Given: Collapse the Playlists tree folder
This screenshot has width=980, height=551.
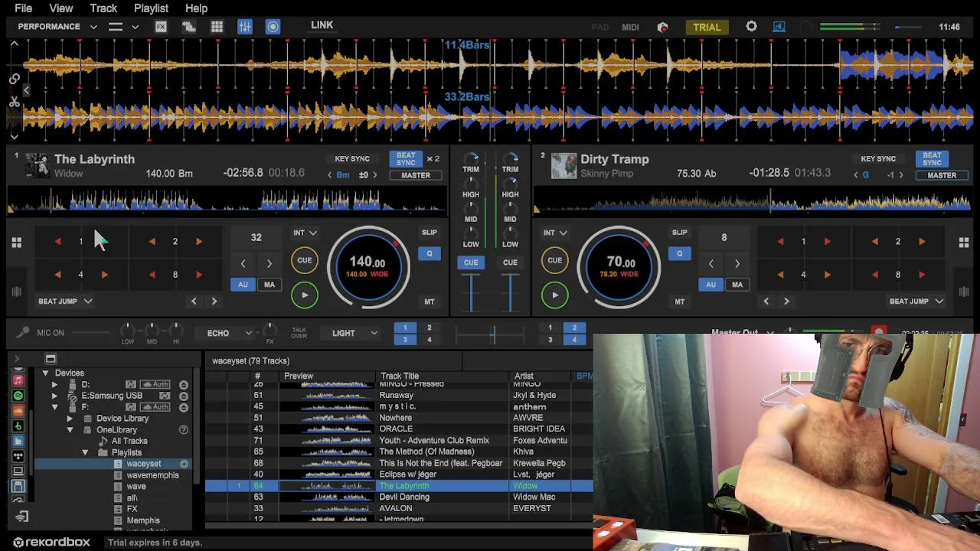Looking at the screenshot, I should (85, 452).
